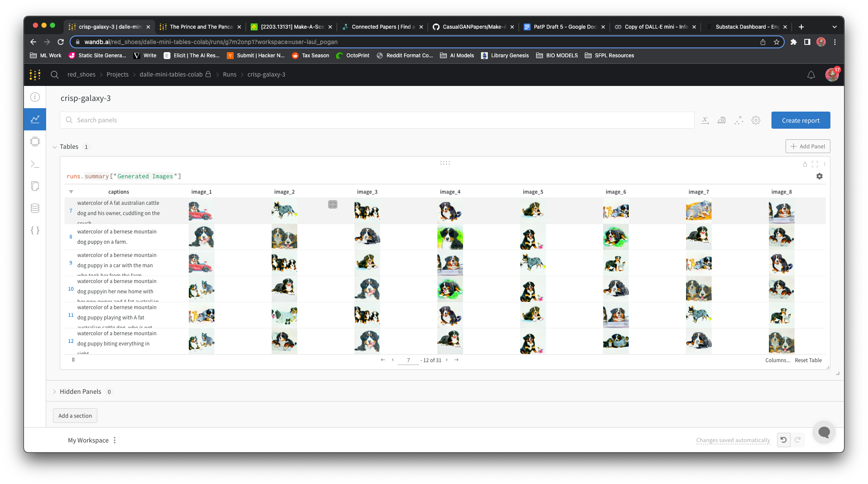Screen dimensions: 868x484
Task: Switch to the Substack Dashboard tab
Action: 747,27
